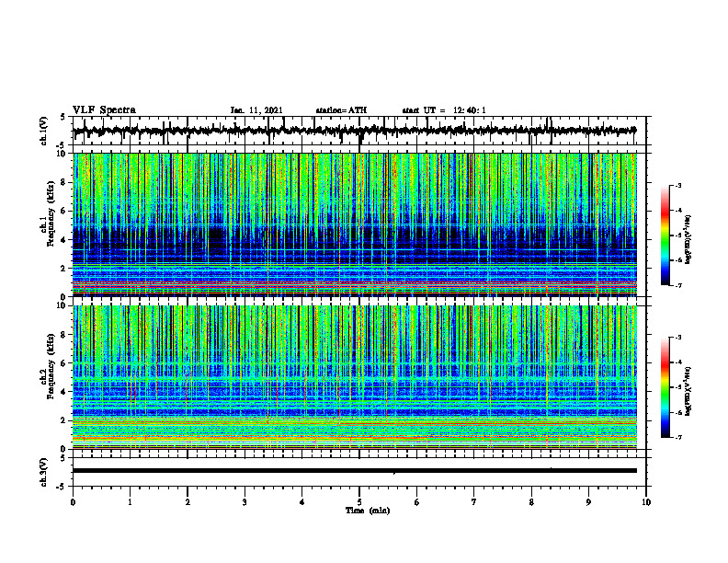Click ch.2 frequency tick label "8"
The image size is (728, 563).
[x=64, y=335]
